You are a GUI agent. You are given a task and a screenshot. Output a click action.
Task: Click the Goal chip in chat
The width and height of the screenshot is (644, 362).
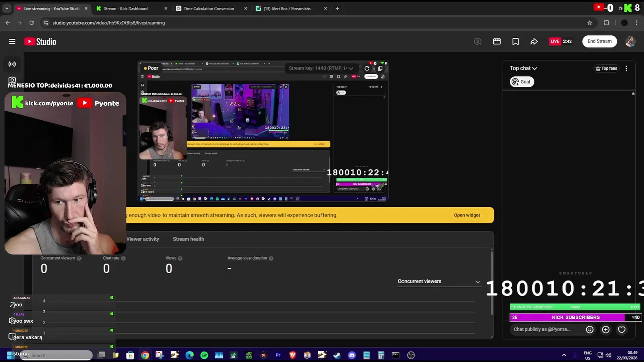tap(521, 82)
